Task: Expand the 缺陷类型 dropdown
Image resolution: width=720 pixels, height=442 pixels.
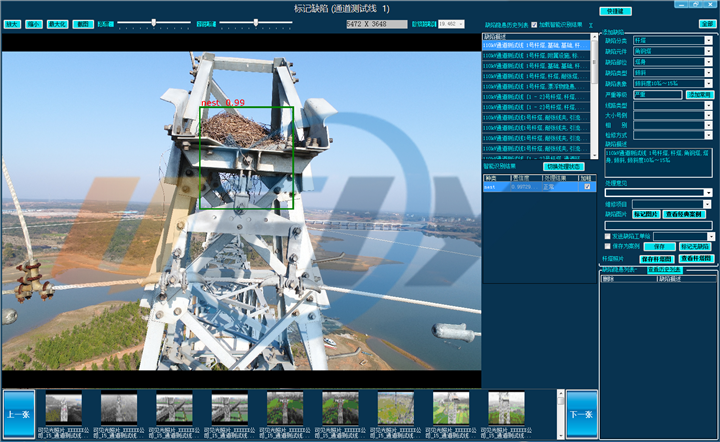Action: [x=709, y=73]
